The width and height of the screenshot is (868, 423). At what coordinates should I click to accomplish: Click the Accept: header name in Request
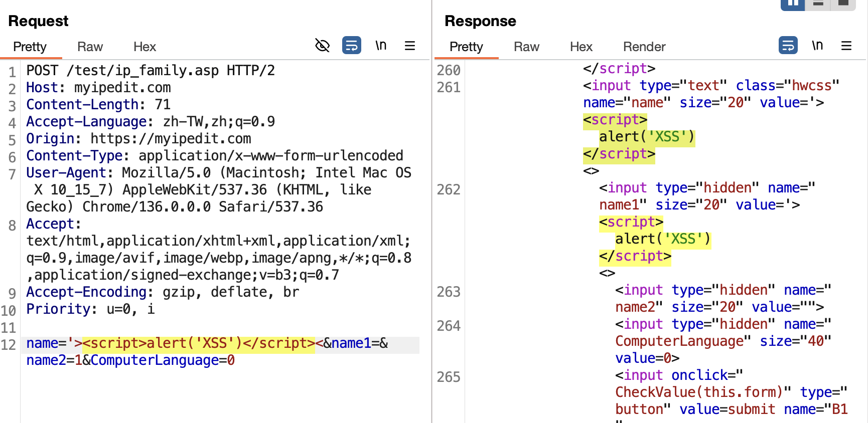(54, 224)
